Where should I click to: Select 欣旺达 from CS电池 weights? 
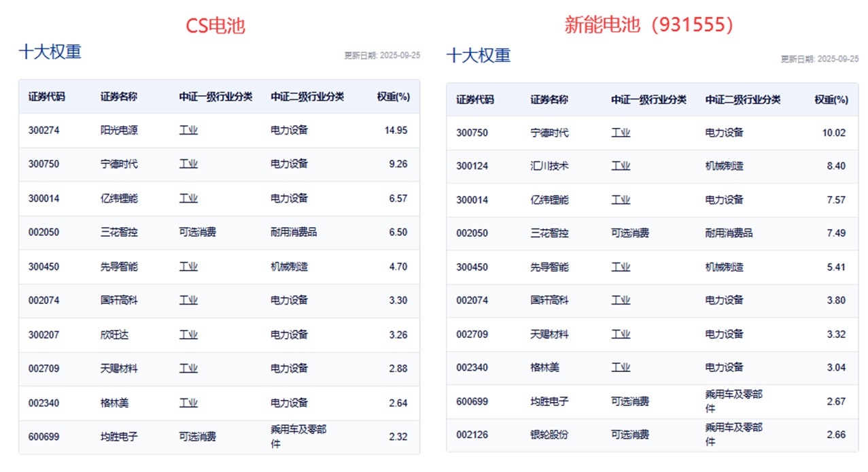pos(116,335)
